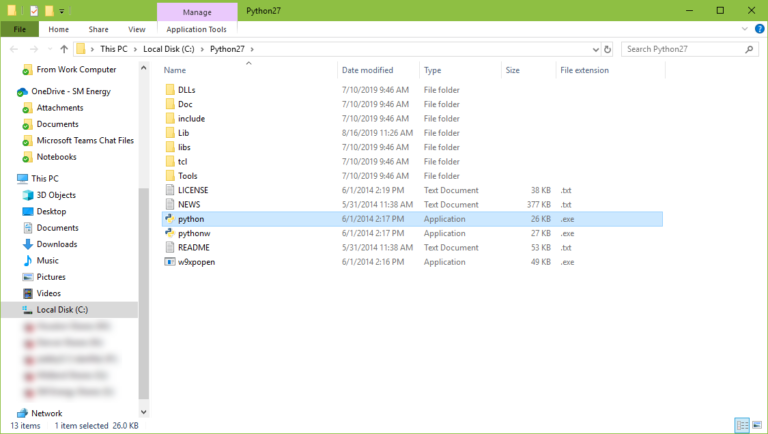This screenshot has width=768, height=434.
Task: Switch to large thumbnails view layout
Action: pyautogui.click(x=756, y=425)
